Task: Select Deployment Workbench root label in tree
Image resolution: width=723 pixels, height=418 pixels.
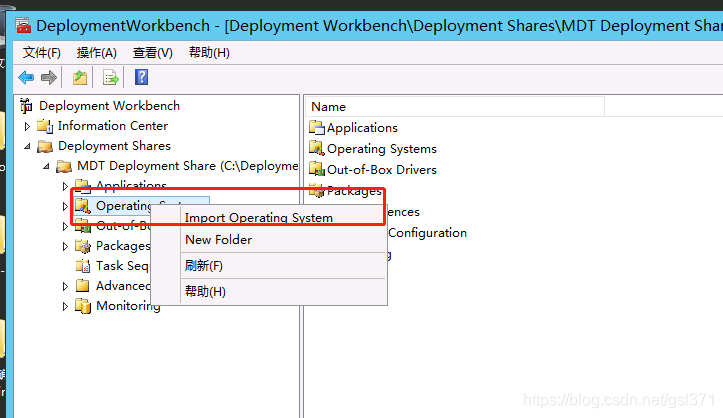Action: (x=109, y=106)
